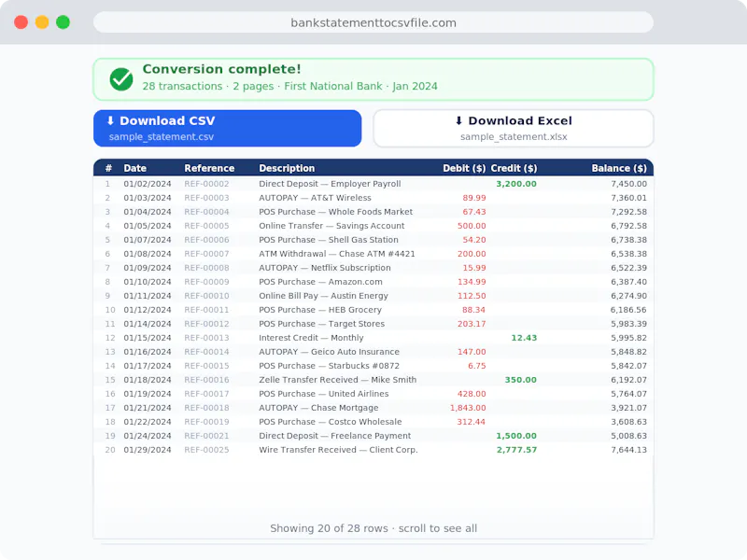Click the 1,500.00 Freelance Payment credit
Screen dimensions: 747x560
(x=516, y=436)
